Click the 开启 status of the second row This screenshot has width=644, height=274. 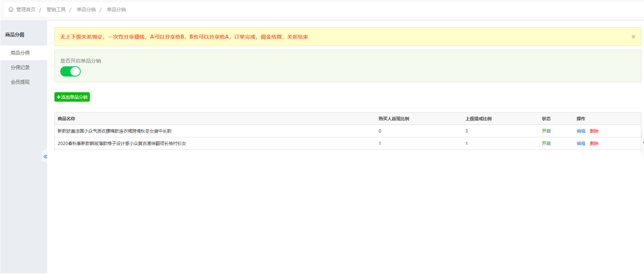pos(546,143)
